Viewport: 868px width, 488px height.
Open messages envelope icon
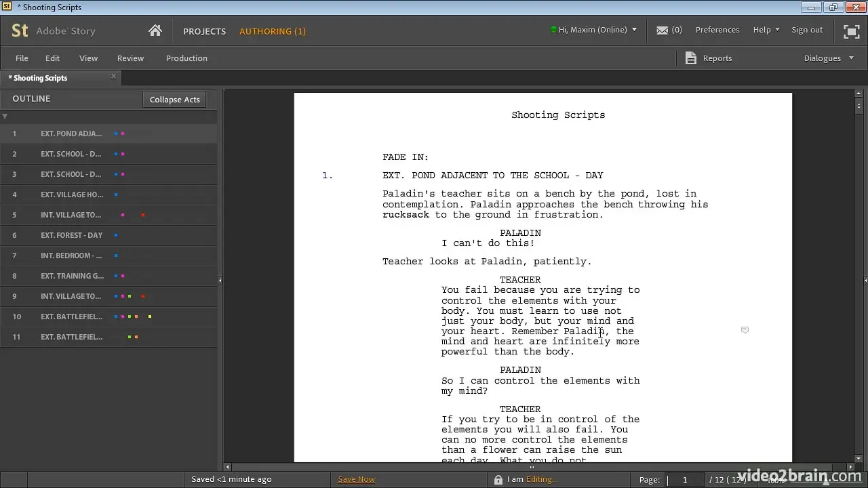point(663,30)
